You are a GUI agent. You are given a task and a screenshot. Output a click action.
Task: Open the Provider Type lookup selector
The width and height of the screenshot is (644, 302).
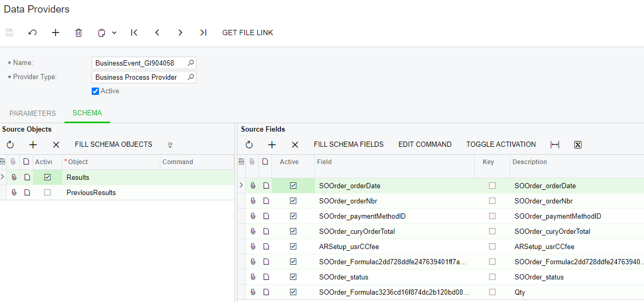[x=191, y=77]
